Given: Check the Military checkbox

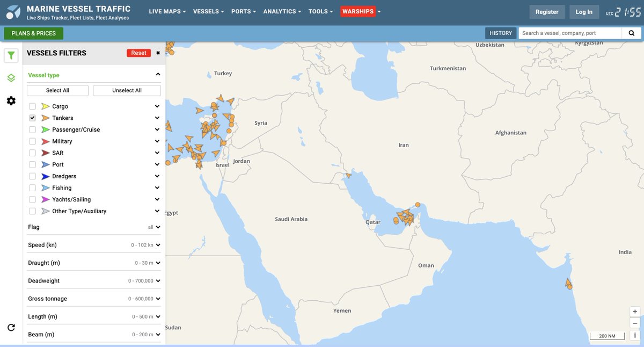Looking at the screenshot, I should pyautogui.click(x=32, y=141).
